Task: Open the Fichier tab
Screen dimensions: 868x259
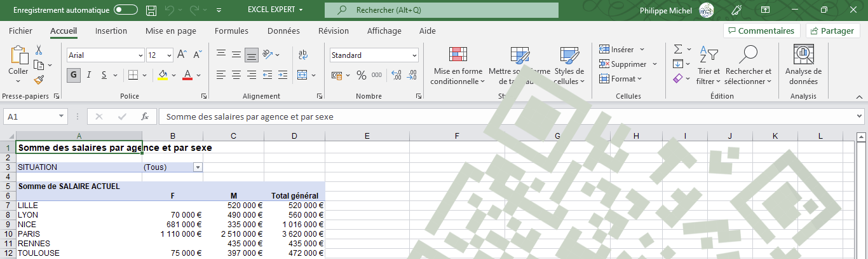Action: [x=21, y=31]
